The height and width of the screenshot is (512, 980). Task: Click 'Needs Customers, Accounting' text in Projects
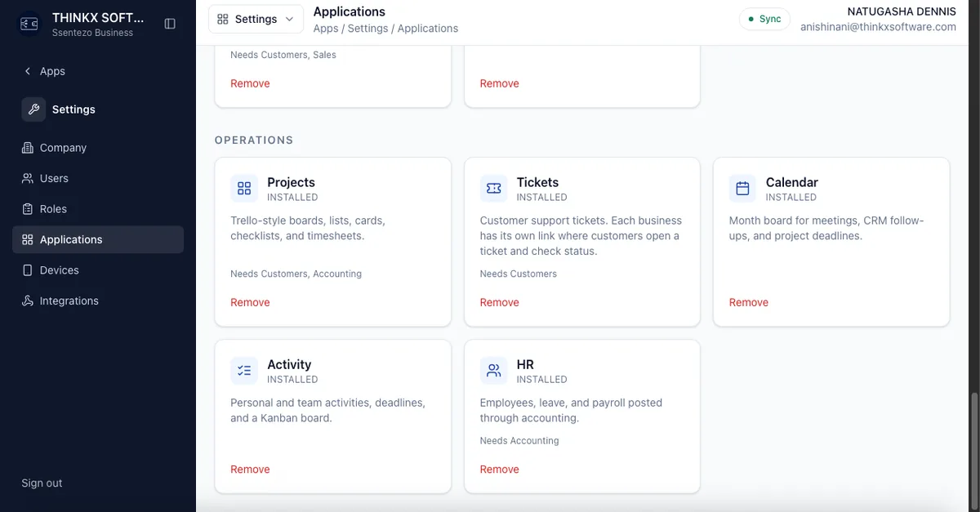coord(296,274)
